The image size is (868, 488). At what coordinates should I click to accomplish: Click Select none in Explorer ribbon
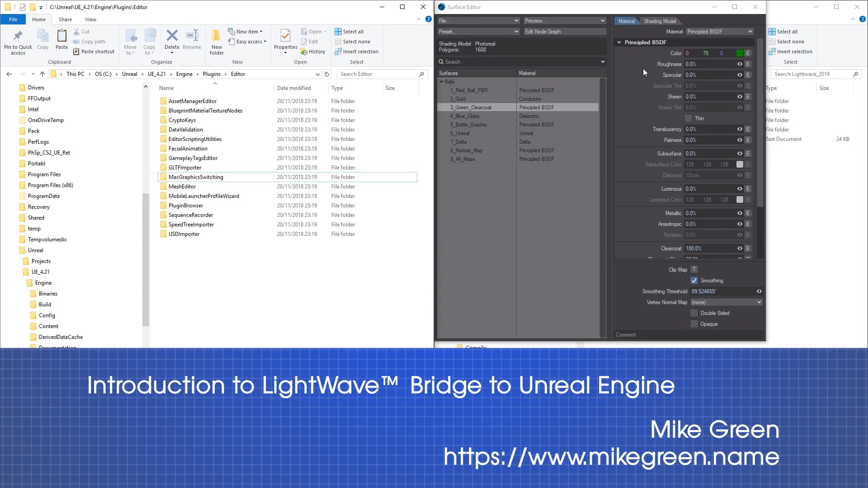(x=352, y=42)
